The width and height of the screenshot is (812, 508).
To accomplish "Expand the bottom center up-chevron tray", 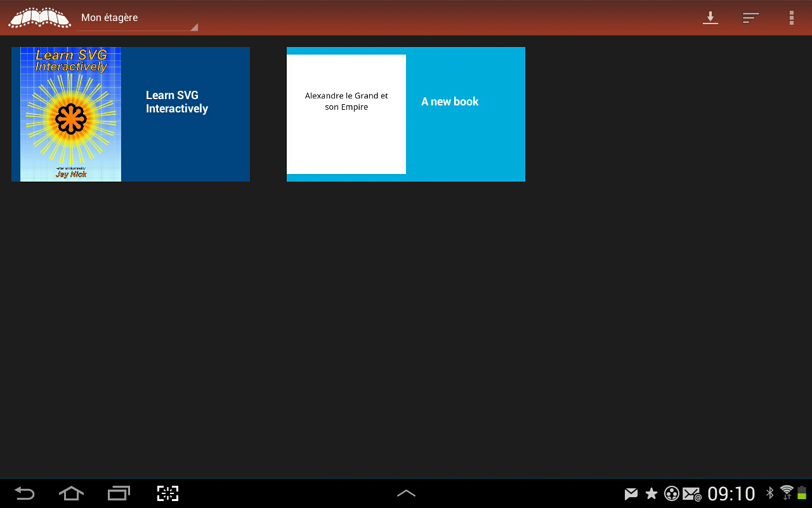I will coord(406,493).
